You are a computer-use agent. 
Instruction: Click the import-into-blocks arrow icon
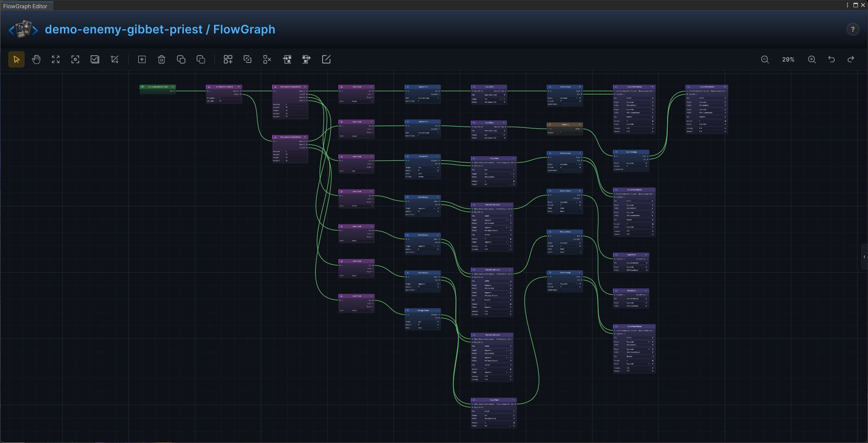(x=287, y=59)
